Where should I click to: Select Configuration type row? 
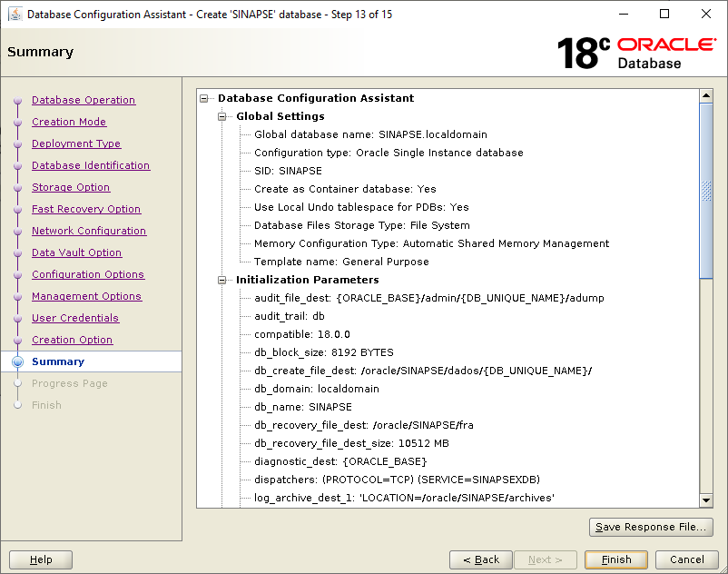pos(389,153)
